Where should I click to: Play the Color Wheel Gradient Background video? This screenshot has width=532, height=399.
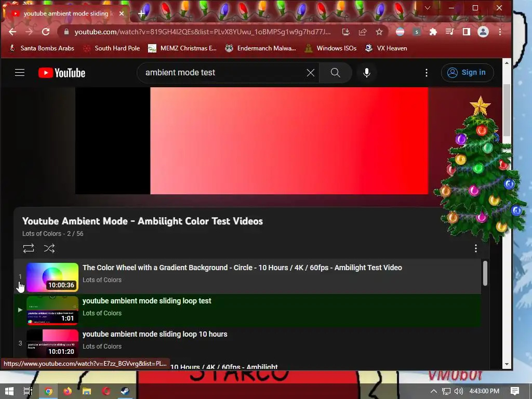(x=242, y=268)
